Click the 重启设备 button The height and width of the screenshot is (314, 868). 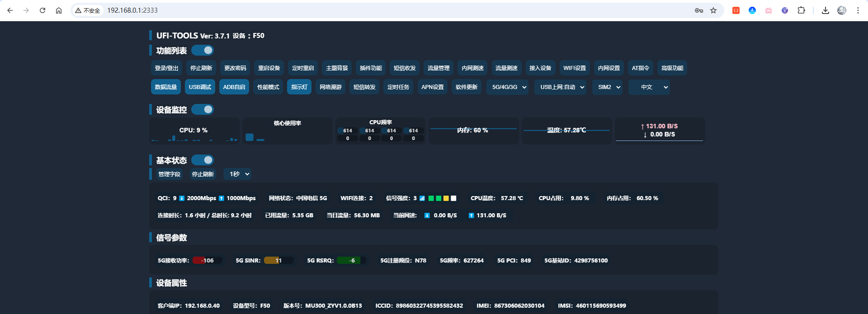click(x=269, y=68)
